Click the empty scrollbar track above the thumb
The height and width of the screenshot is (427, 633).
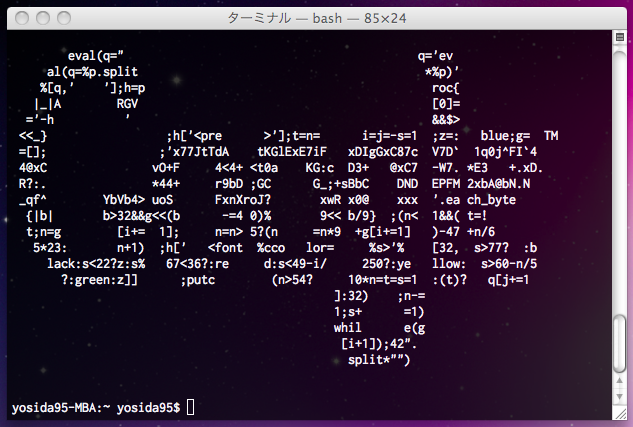621,180
